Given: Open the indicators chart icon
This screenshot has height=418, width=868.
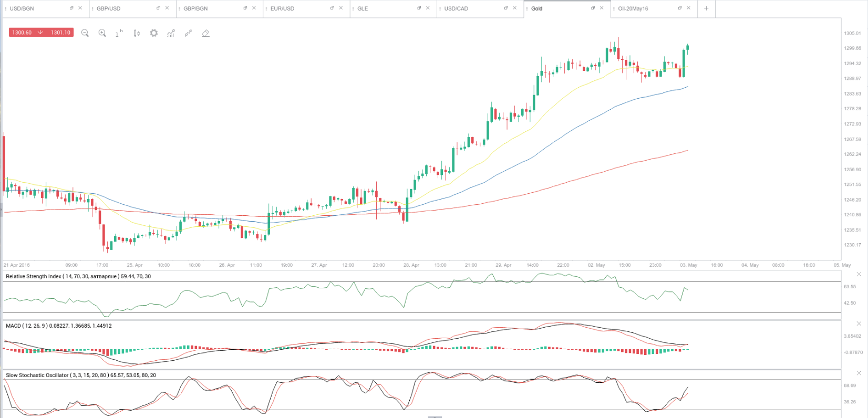Looking at the screenshot, I should click(171, 33).
